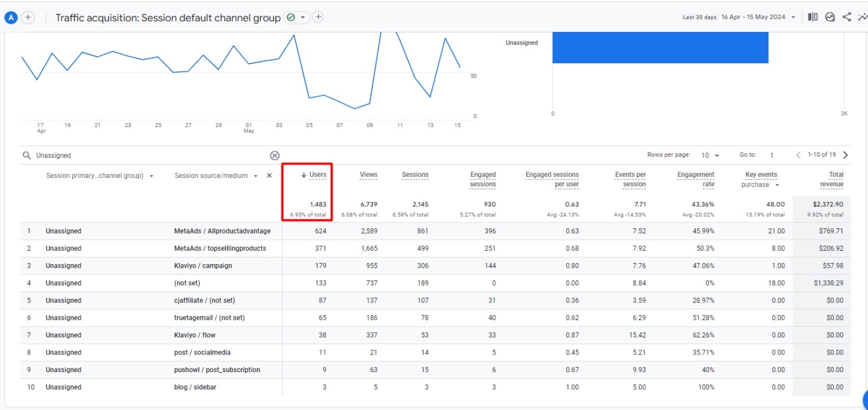
Task: Select the "MetaAds / Allproductadvantage" cell
Action: click(222, 231)
